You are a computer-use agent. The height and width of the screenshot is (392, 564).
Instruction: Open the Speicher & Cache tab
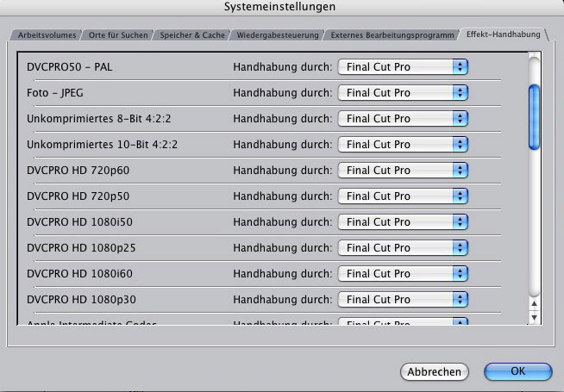click(x=187, y=35)
